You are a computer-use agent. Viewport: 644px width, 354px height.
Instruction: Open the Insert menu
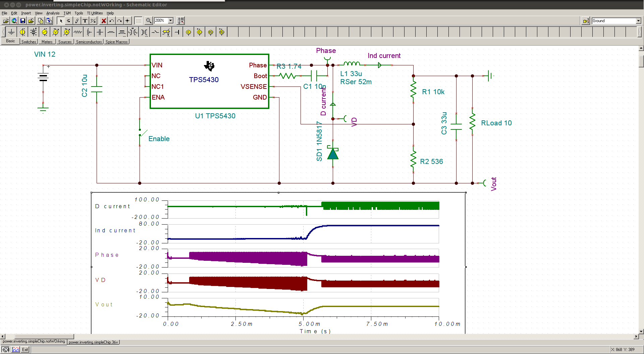point(26,13)
